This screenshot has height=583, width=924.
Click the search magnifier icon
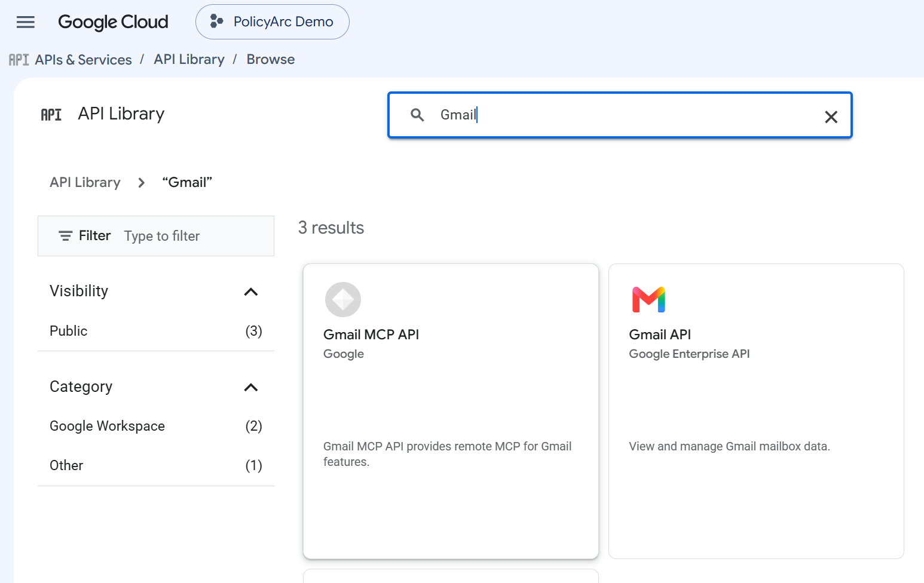click(417, 115)
